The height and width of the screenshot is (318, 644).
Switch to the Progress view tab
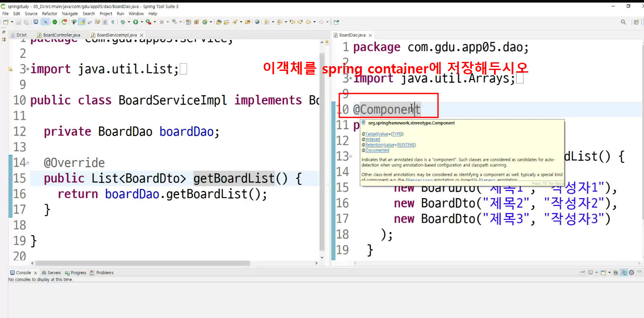75,273
